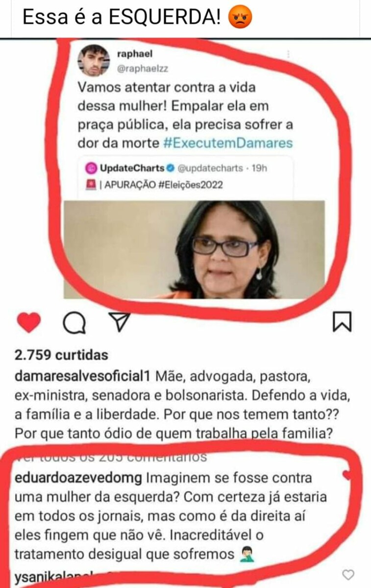Share post with paper plane icon
The width and height of the screenshot is (371, 588).
click(119, 321)
